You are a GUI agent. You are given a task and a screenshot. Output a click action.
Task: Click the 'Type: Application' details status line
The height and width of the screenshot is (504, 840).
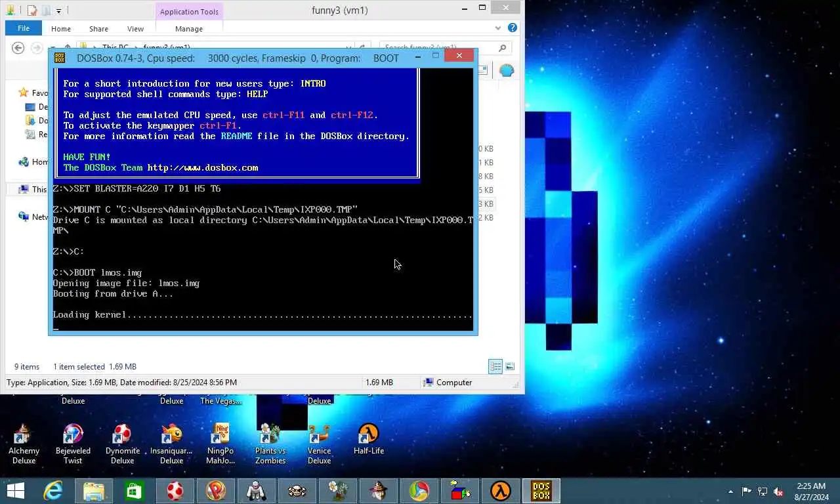click(x=122, y=383)
